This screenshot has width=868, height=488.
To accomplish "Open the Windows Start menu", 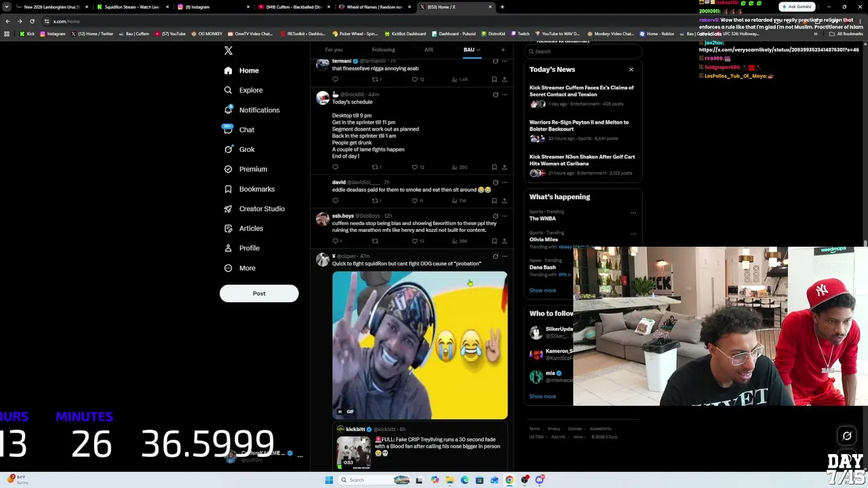I will (x=329, y=480).
